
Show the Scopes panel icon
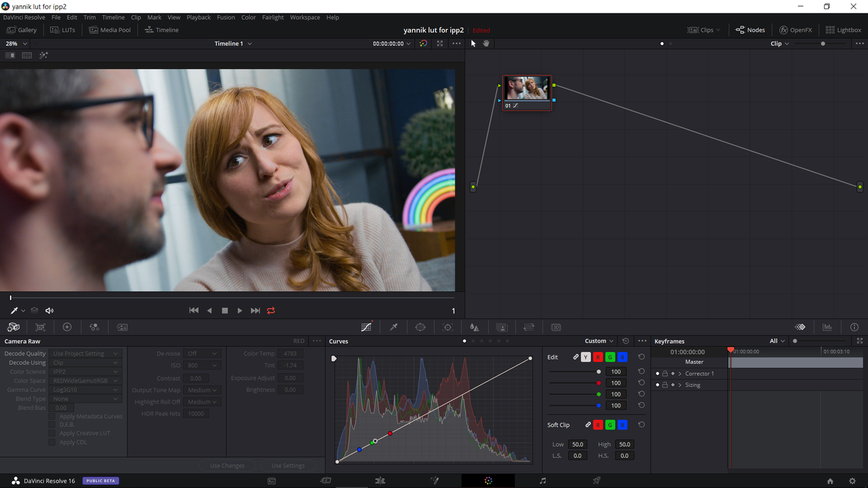[x=827, y=327]
